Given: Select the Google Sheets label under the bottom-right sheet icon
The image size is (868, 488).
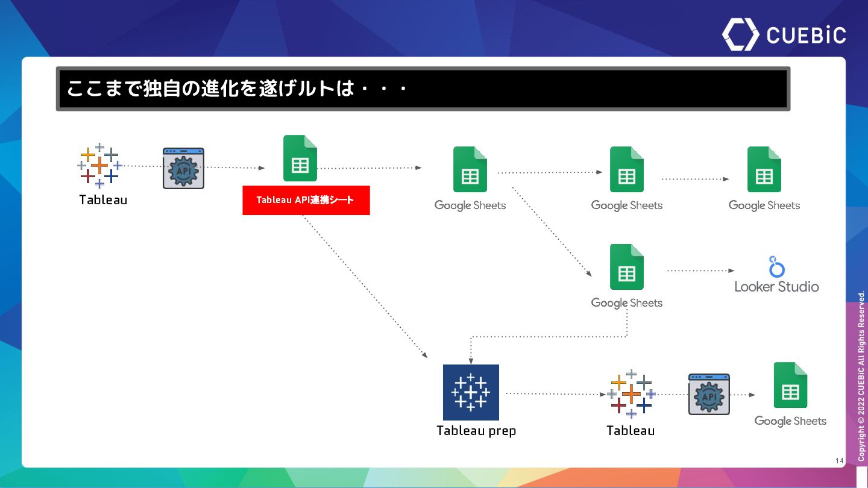Looking at the screenshot, I should pos(790,421).
